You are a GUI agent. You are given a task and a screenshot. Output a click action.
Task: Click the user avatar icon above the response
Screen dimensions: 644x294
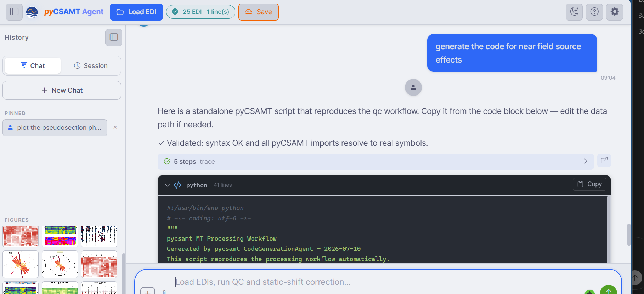tap(413, 87)
